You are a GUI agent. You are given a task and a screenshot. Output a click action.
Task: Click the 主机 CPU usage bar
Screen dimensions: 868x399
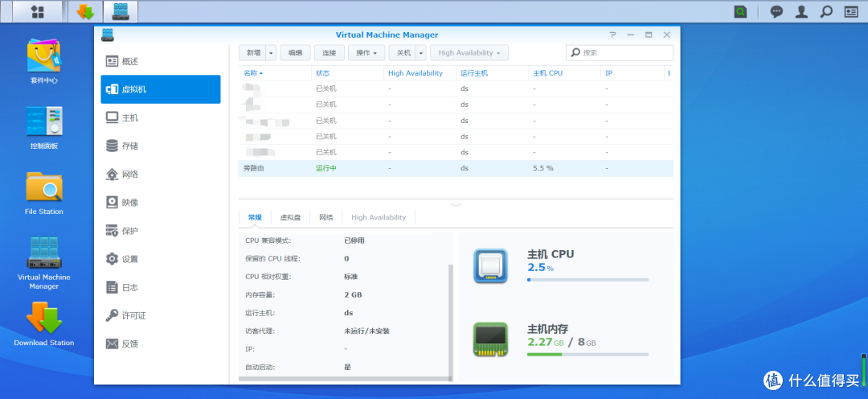coord(588,280)
